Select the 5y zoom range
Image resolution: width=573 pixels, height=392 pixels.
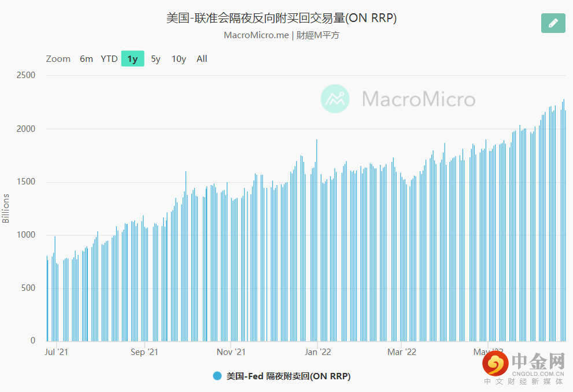pos(156,59)
